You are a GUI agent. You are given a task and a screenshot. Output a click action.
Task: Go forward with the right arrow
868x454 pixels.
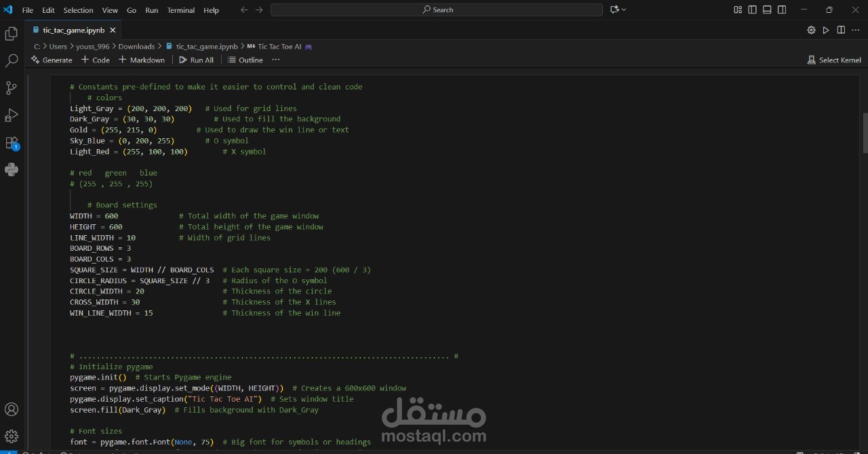tap(259, 9)
